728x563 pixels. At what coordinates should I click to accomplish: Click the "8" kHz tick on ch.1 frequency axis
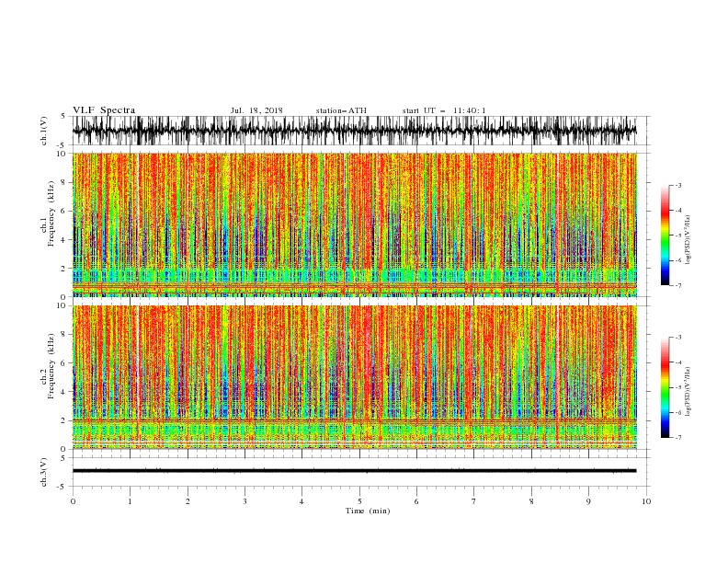63,182
